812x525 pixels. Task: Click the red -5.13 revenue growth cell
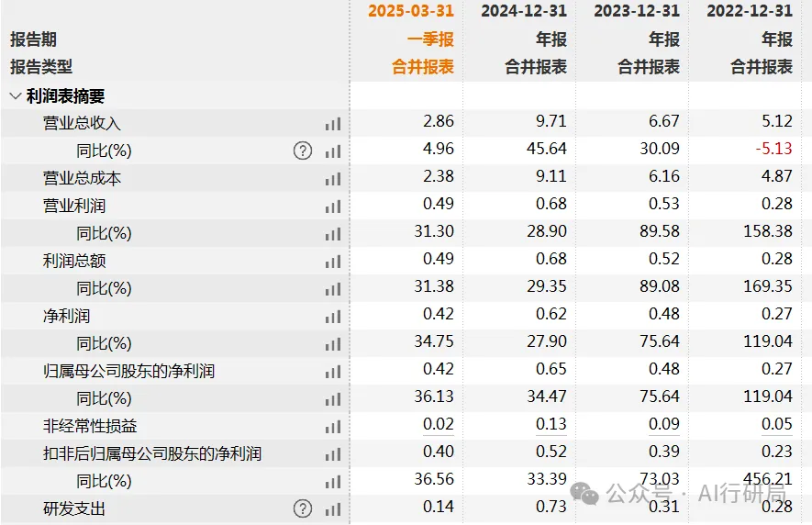click(x=773, y=149)
